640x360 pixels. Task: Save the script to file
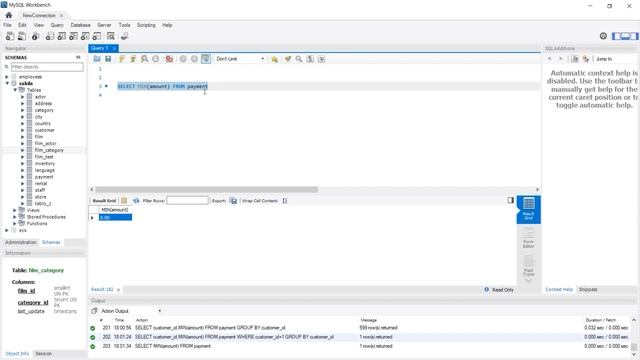(108, 59)
